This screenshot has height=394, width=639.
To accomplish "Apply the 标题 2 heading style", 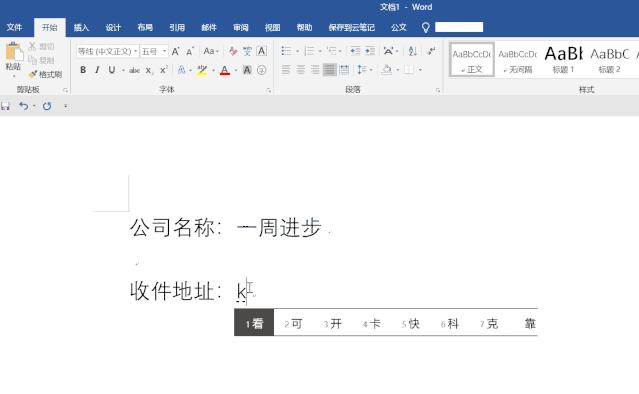I will click(609, 59).
